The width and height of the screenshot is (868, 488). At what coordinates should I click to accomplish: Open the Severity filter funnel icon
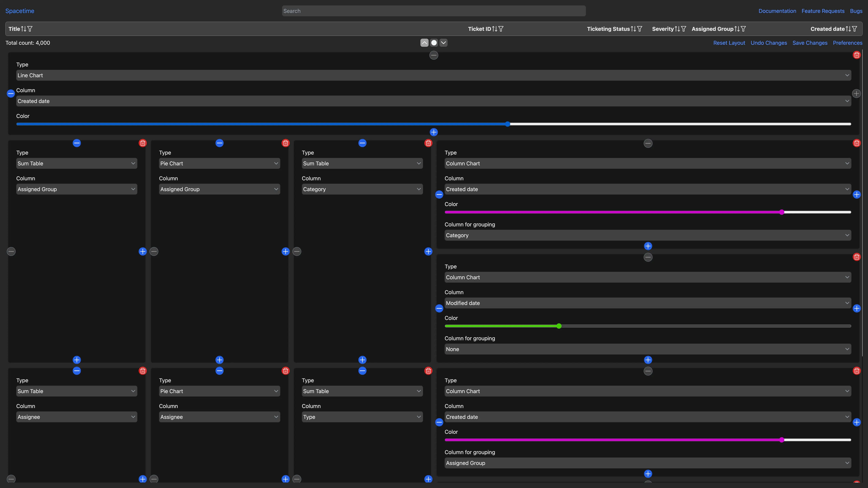tap(684, 29)
